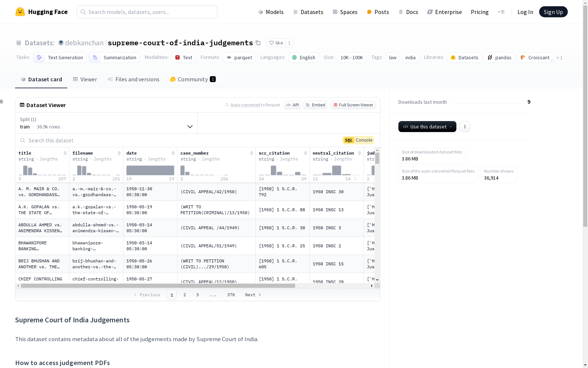The width and height of the screenshot is (588, 368).
Task: Open the more options kebab menu
Action: (x=465, y=127)
